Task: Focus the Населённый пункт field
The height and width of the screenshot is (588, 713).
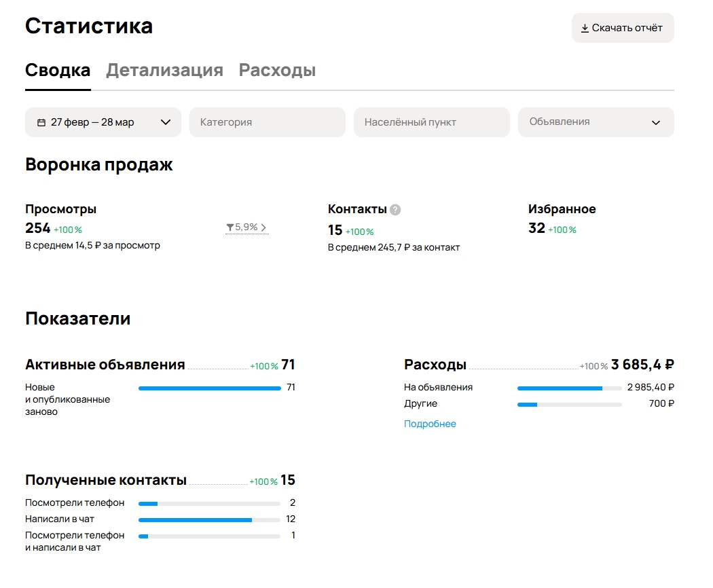Action: pyautogui.click(x=431, y=122)
